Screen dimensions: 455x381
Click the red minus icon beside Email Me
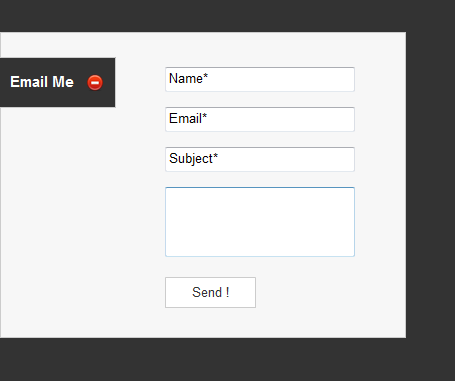(x=95, y=83)
